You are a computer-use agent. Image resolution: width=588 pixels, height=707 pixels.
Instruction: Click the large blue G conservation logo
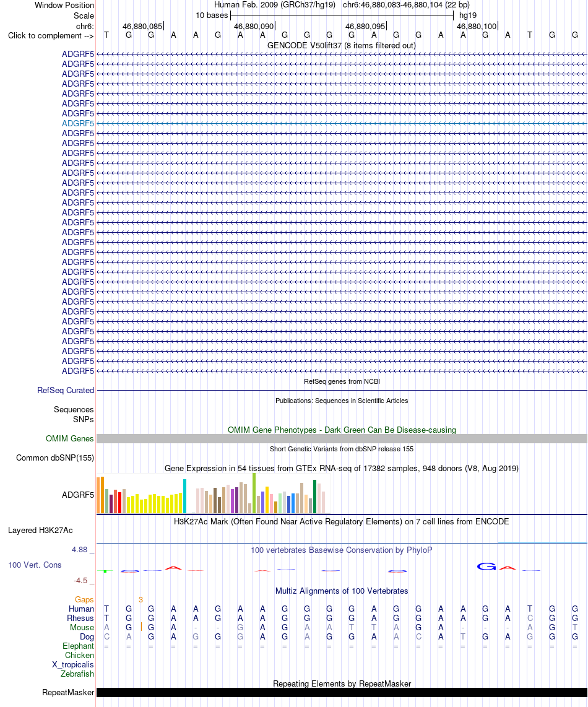pos(486,566)
